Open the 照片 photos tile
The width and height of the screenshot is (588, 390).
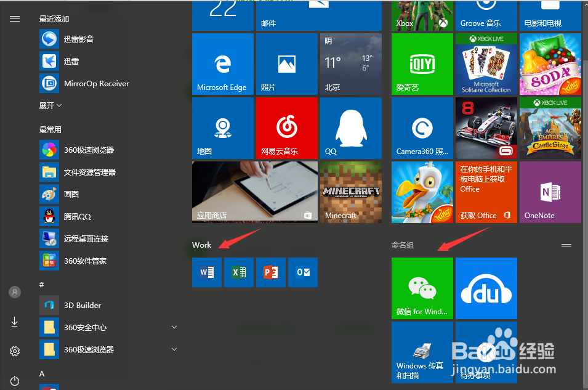287,64
